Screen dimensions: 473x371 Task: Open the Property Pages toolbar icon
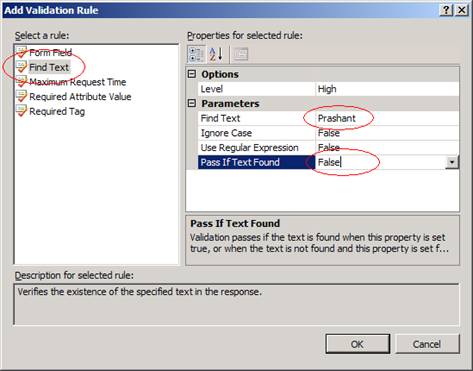pyautogui.click(x=241, y=54)
